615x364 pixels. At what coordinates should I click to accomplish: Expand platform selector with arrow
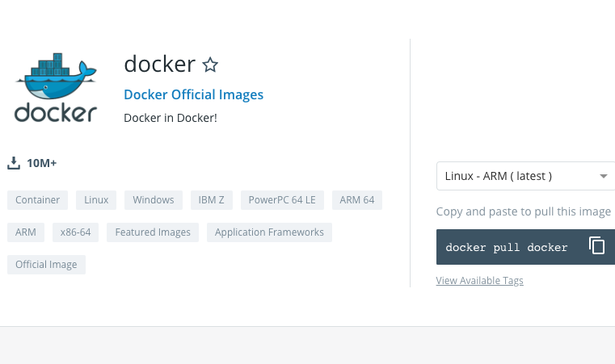(604, 176)
